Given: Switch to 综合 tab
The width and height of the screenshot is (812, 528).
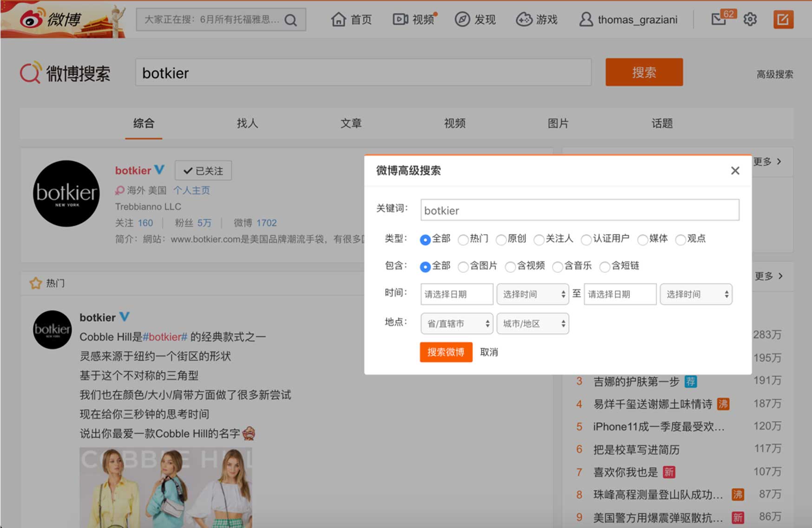Looking at the screenshot, I should 144,123.
